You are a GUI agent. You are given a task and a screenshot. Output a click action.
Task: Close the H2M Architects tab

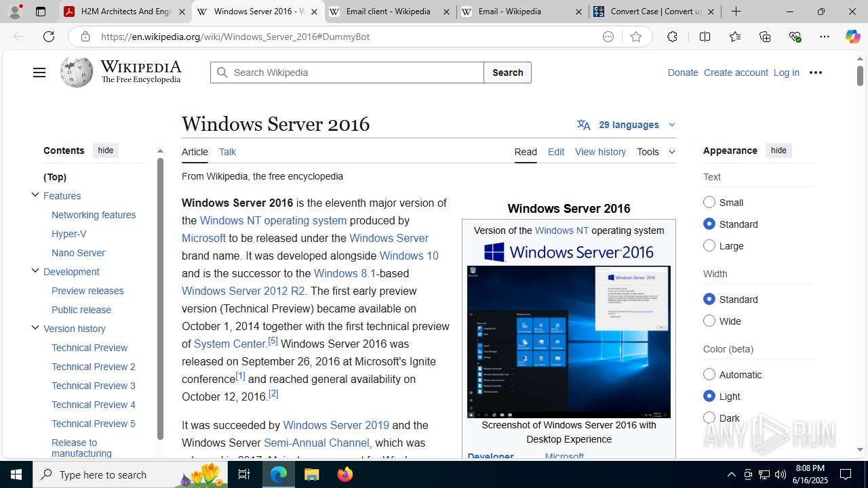tap(182, 12)
